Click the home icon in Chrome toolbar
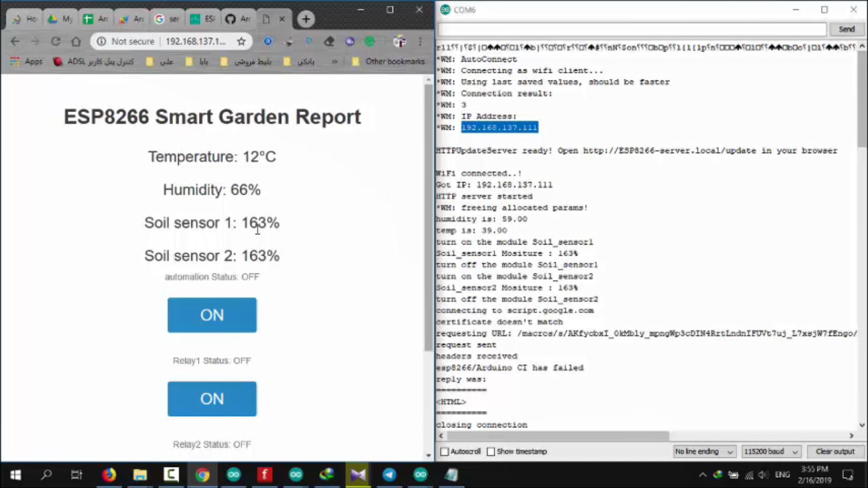This screenshot has width=868, height=488. 75,41
